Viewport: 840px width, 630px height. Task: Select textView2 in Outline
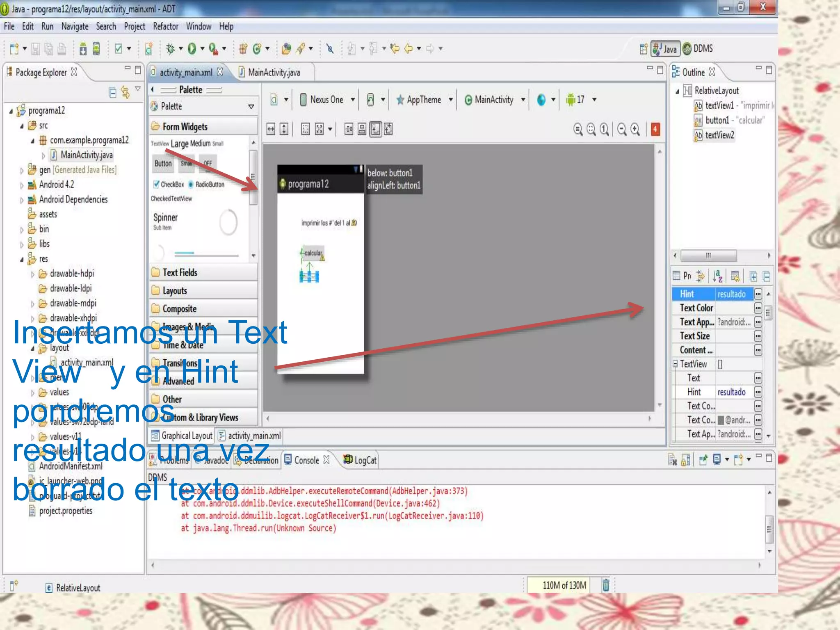pyautogui.click(x=714, y=135)
